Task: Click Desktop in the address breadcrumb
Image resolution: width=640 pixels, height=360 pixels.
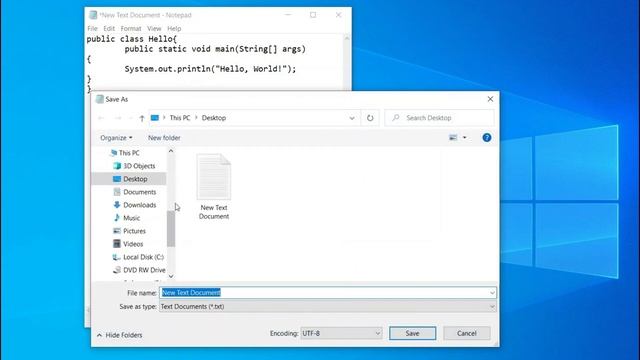Action: tap(213, 118)
